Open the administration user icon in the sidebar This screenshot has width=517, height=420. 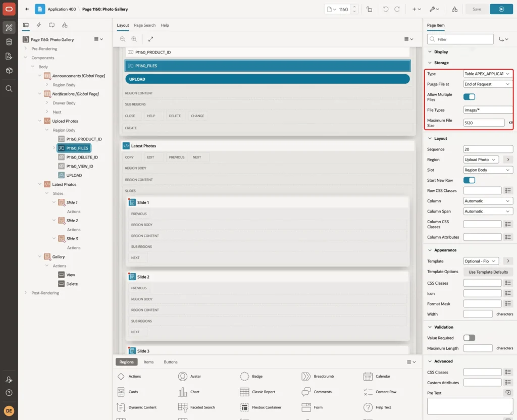(x=9, y=380)
